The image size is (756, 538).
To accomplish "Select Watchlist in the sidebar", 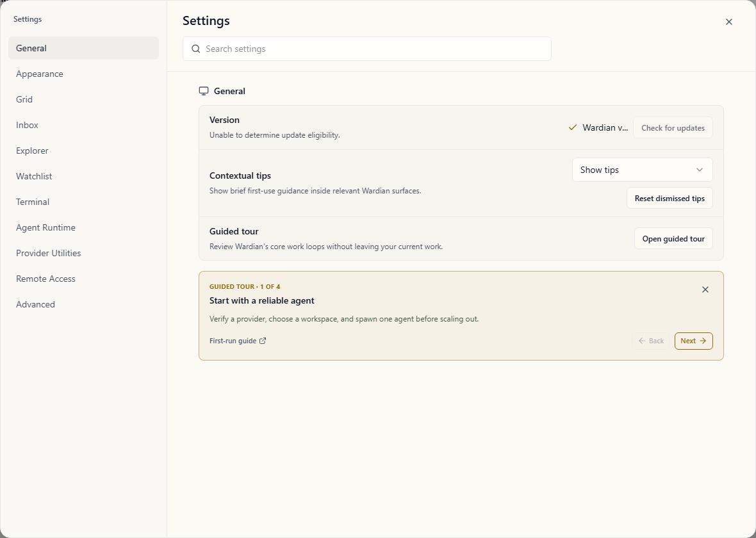I will click(x=83, y=176).
